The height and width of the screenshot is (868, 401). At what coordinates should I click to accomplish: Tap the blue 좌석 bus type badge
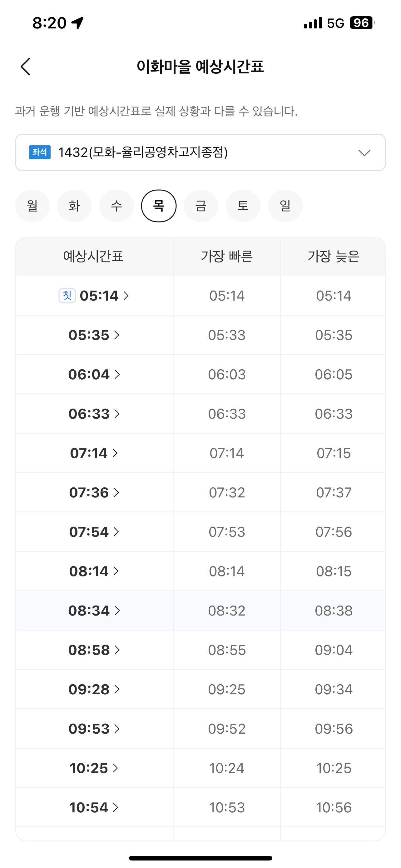(x=40, y=152)
